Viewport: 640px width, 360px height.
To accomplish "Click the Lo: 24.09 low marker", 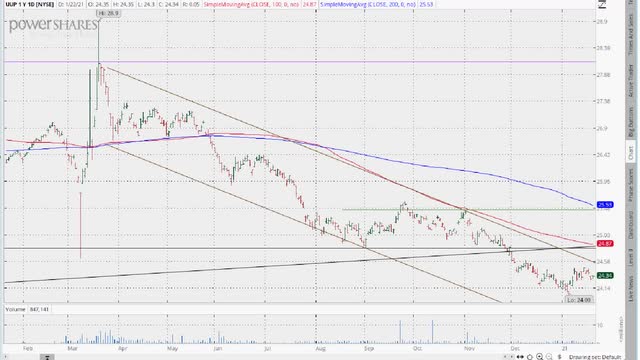I will [579, 300].
